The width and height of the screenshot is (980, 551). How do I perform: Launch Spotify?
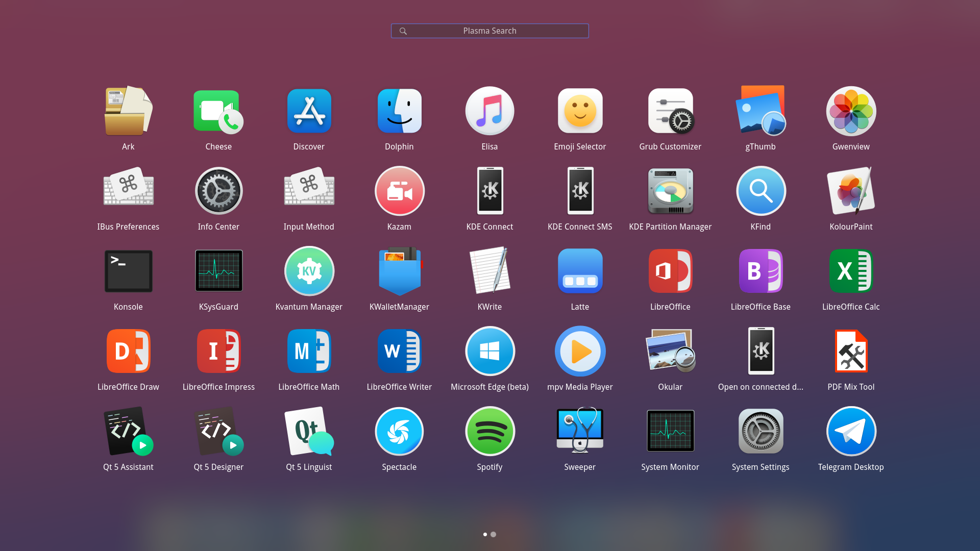[x=489, y=431]
